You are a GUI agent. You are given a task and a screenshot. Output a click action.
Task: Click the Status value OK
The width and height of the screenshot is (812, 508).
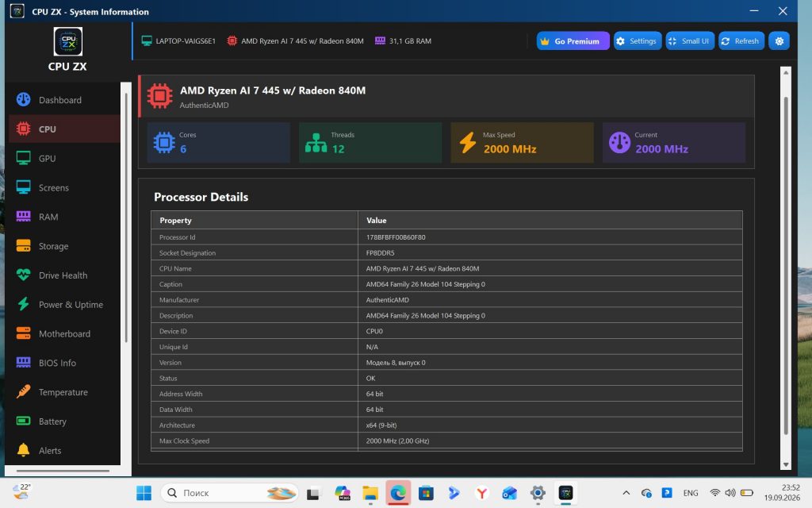[371, 379]
